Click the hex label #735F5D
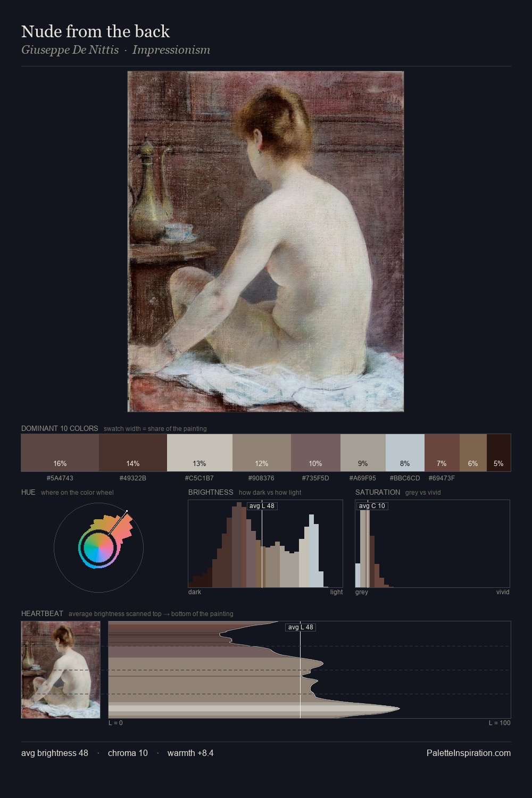The width and height of the screenshot is (532, 798). pyautogui.click(x=315, y=478)
